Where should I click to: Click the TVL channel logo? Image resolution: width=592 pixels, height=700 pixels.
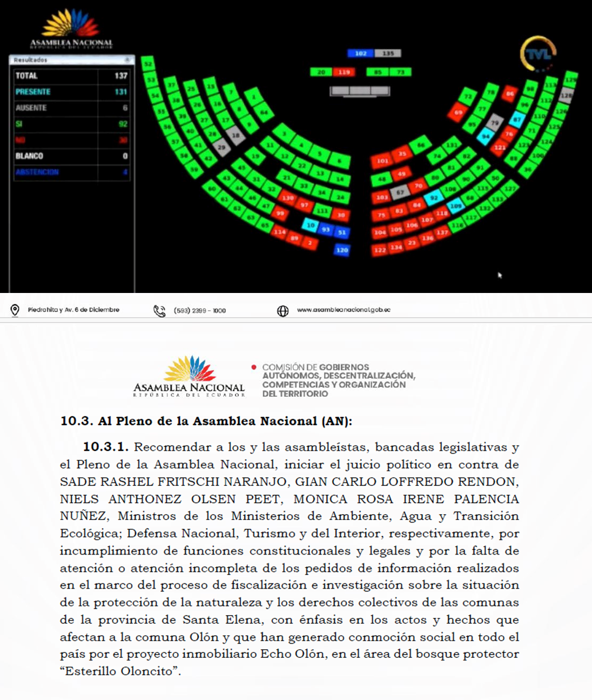pyautogui.click(x=539, y=54)
